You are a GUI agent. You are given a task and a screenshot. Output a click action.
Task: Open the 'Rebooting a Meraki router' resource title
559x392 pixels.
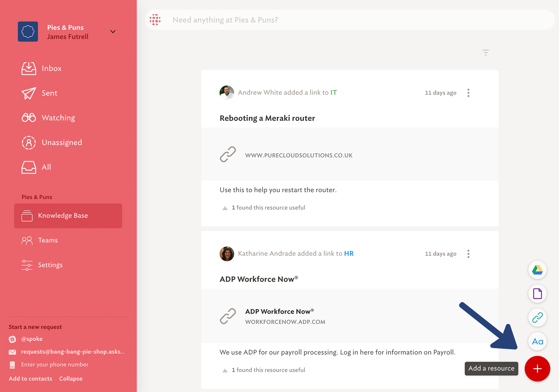267,118
